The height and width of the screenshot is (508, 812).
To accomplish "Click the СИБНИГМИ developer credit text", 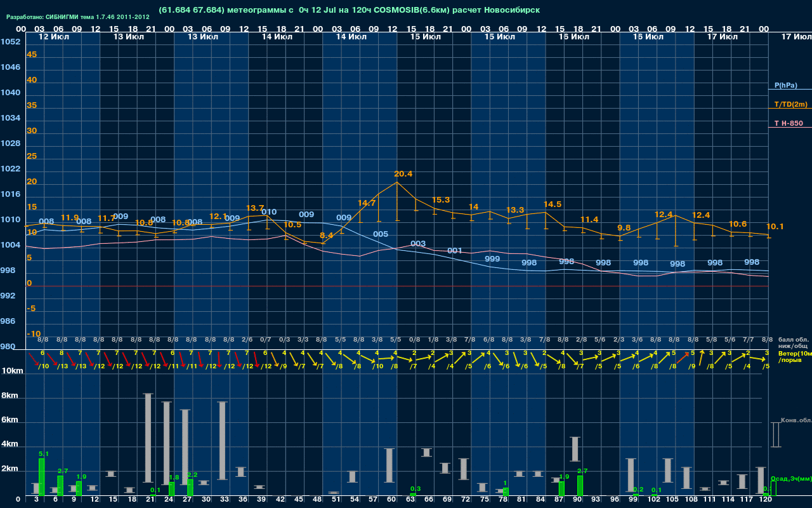I will (x=78, y=17).
